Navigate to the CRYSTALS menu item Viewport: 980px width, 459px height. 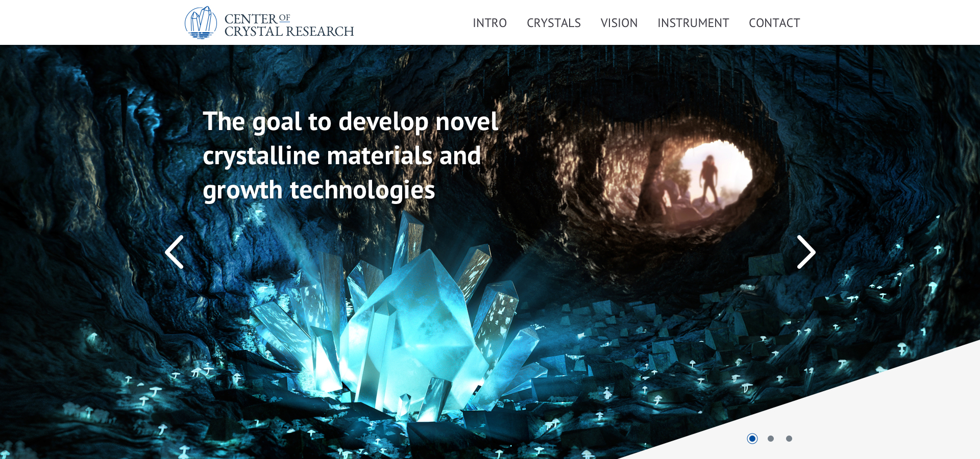[x=553, y=23]
